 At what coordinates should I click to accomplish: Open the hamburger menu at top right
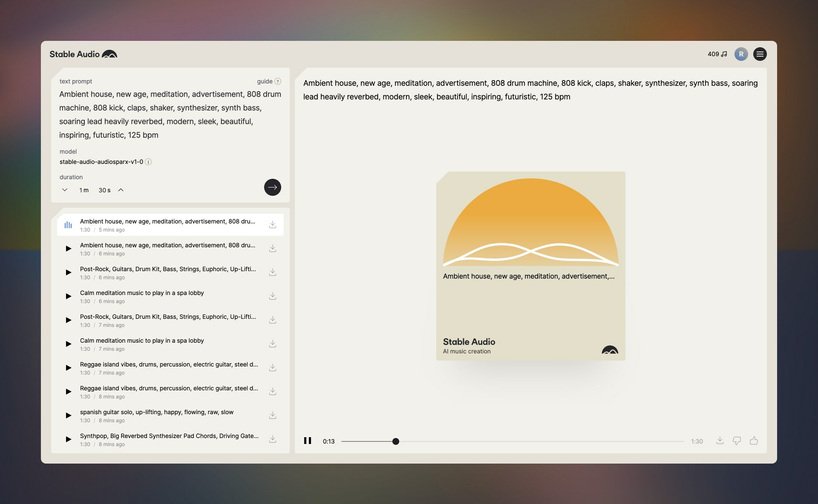click(760, 54)
